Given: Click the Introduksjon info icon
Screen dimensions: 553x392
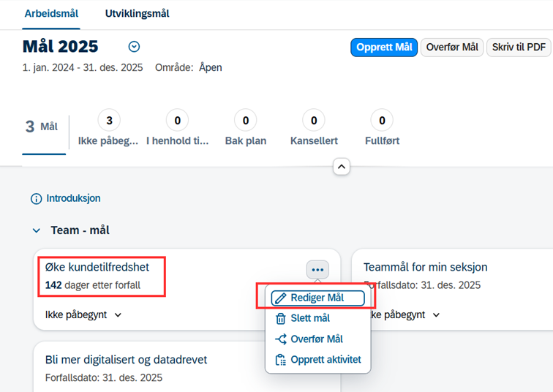Looking at the screenshot, I should click(36, 199).
